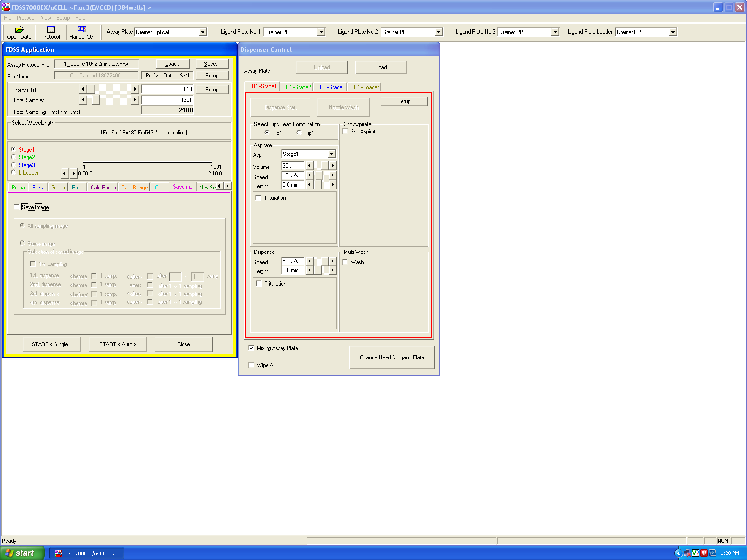Open the Setup menu
Screen dimensions: 747x560
[63, 18]
